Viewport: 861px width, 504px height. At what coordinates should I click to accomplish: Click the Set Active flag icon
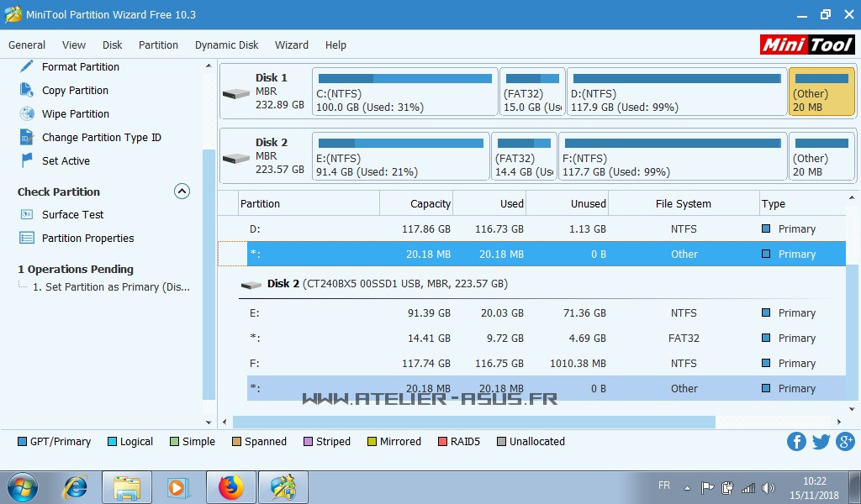(x=26, y=160)
